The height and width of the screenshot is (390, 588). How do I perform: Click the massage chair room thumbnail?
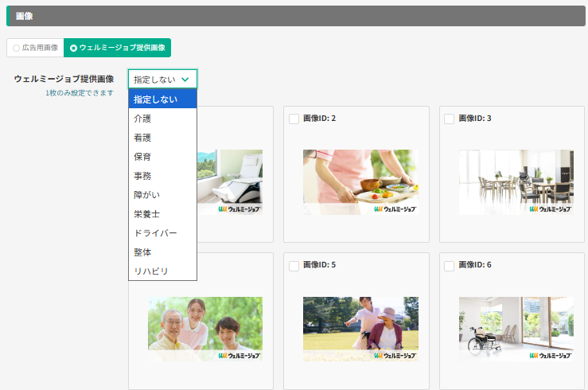click(230, 182)
